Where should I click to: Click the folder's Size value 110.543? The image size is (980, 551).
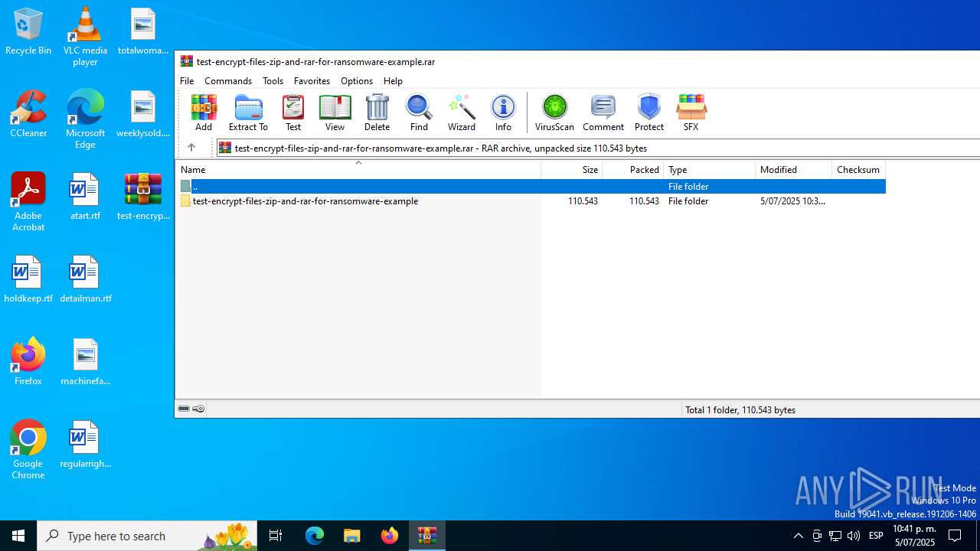tap(583, 201)
